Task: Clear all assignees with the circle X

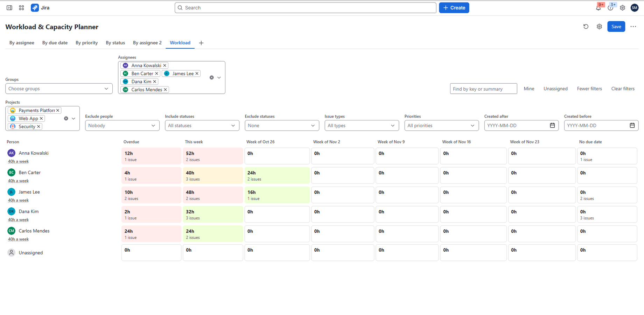Action: pyautogui.click(x=211, y=78)
